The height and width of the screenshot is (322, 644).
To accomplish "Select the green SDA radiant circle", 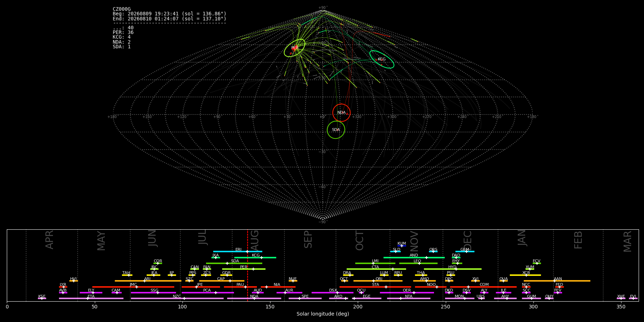I will 336,130.
